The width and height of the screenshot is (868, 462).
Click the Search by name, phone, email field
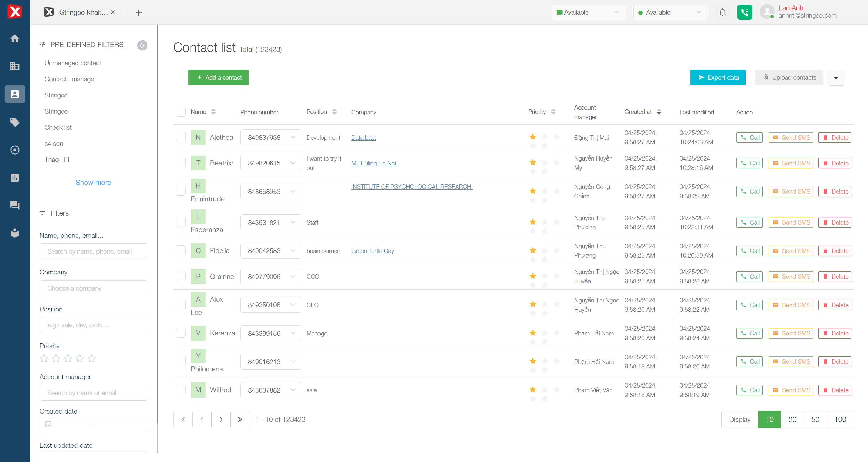click(93, 251)
